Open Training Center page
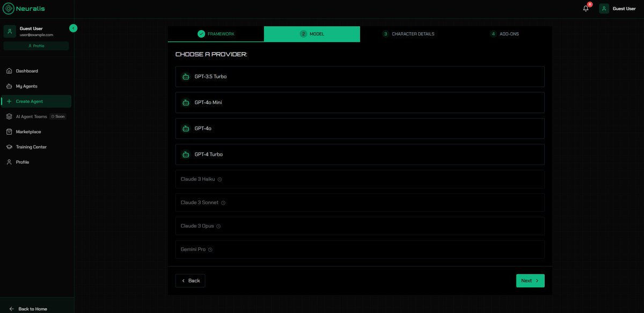644x313 pixels. coord(36,147)
